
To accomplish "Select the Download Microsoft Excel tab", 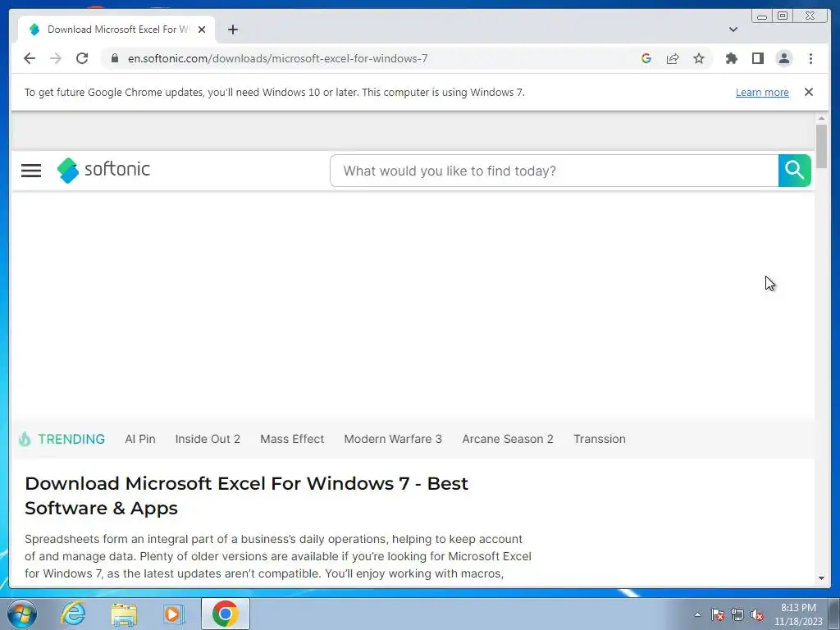I will pos(116,30).
